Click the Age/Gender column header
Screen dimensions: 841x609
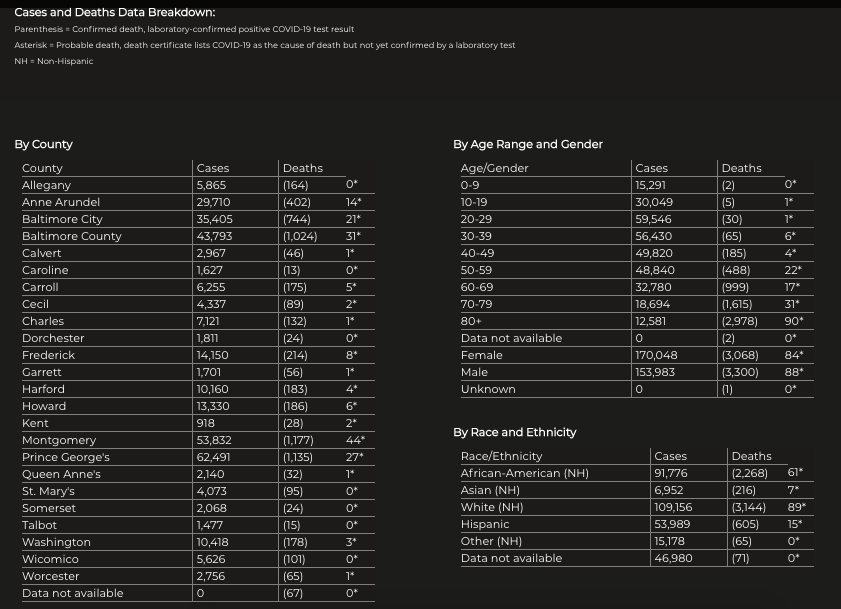point(494,168)
